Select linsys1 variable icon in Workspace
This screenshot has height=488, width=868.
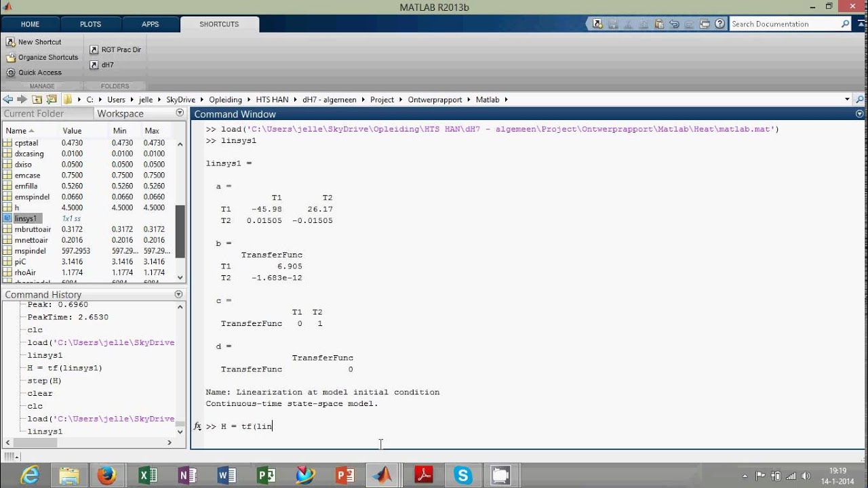click(x=8, y=218)
